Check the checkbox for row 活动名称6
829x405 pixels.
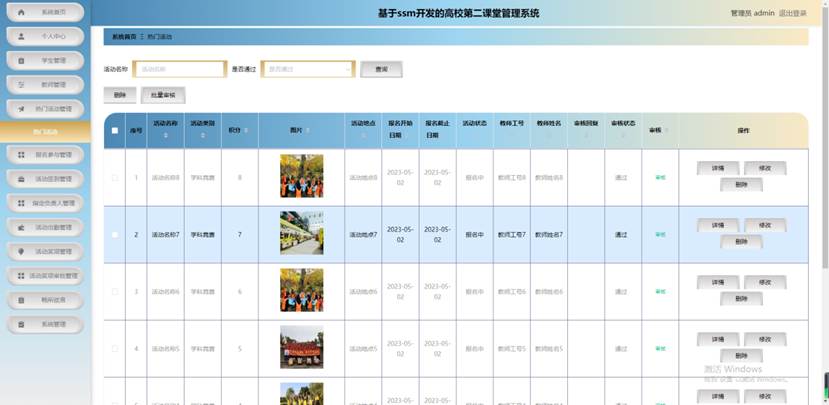115,292
